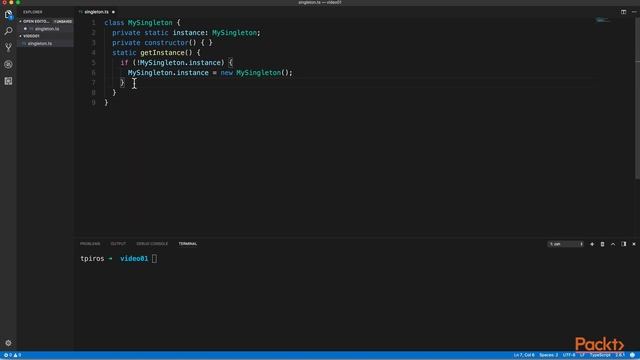Move the panel with the layout icon
The image size is (640, 360).
click(x=624, y=244)
